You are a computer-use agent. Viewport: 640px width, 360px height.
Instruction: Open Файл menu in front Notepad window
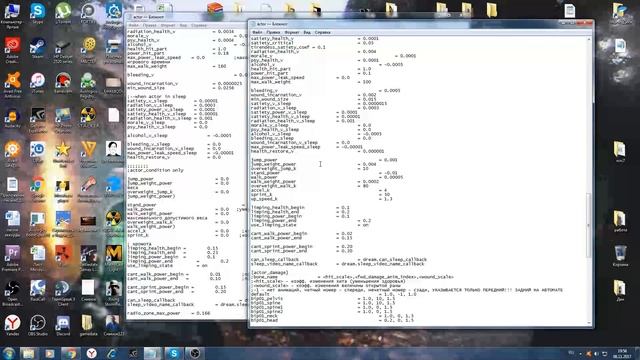pos(257,32)
